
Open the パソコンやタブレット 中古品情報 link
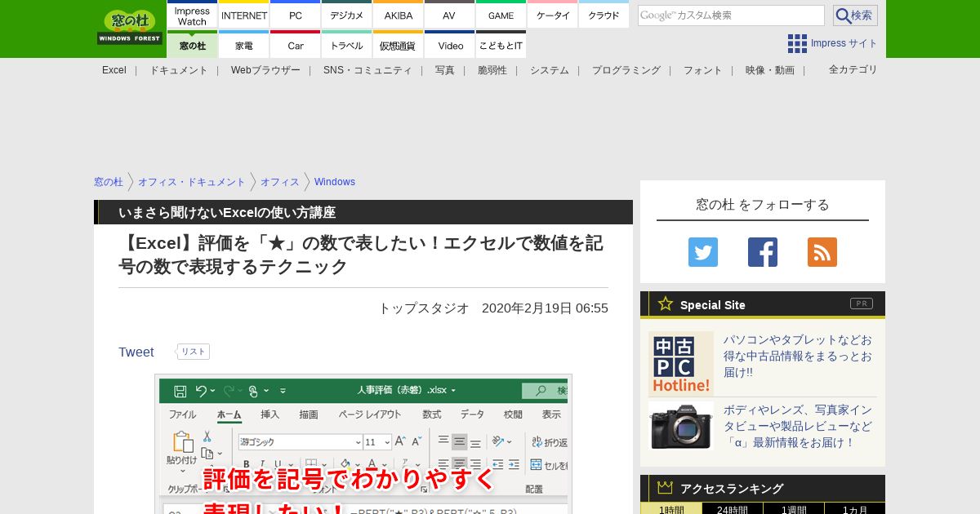tap(798, 356)
